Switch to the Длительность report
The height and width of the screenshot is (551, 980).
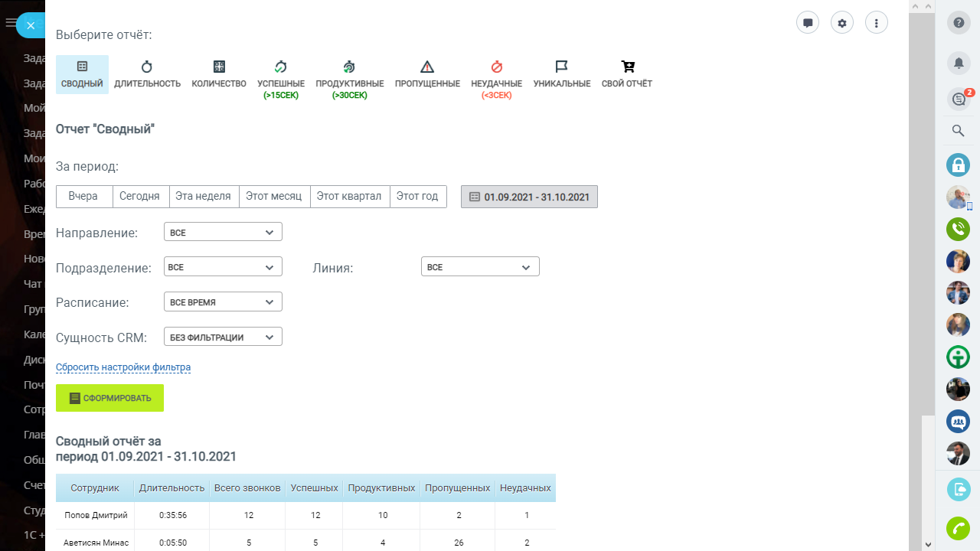tap(148, 74)
